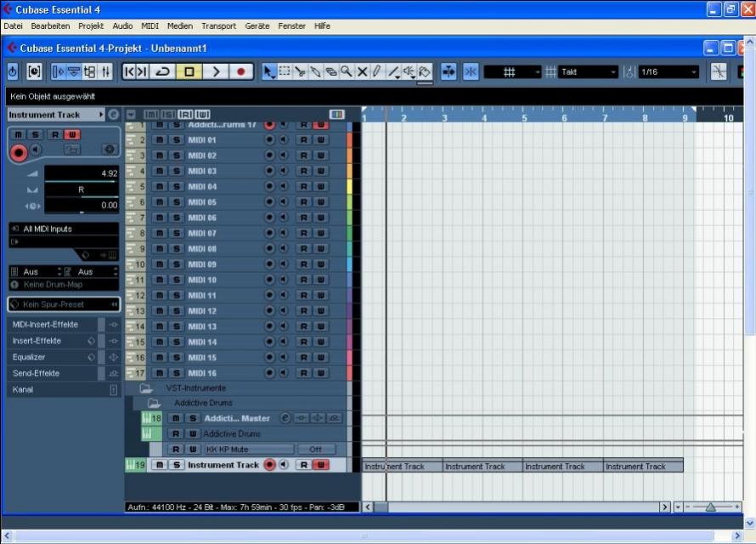Solo the MIDI 03 track
The image size is (756, 544).
click(x=177, y=171)
